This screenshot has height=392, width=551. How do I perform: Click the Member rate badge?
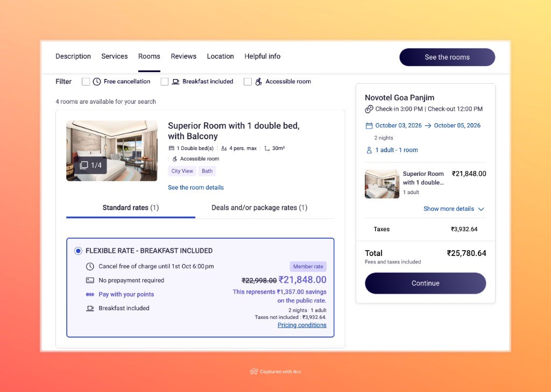point(308,266)
